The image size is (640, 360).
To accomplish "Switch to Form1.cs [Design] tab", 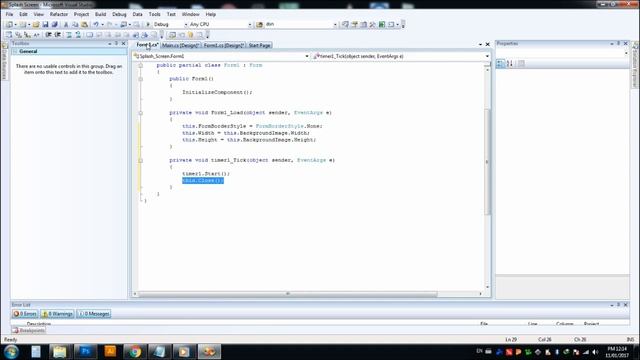I will click(224, 45).
